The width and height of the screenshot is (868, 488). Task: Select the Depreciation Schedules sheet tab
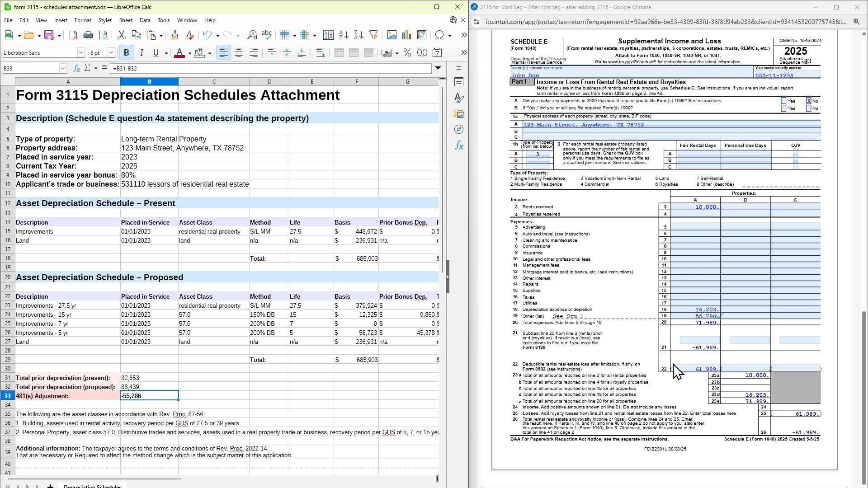click(x=92, y=486)
